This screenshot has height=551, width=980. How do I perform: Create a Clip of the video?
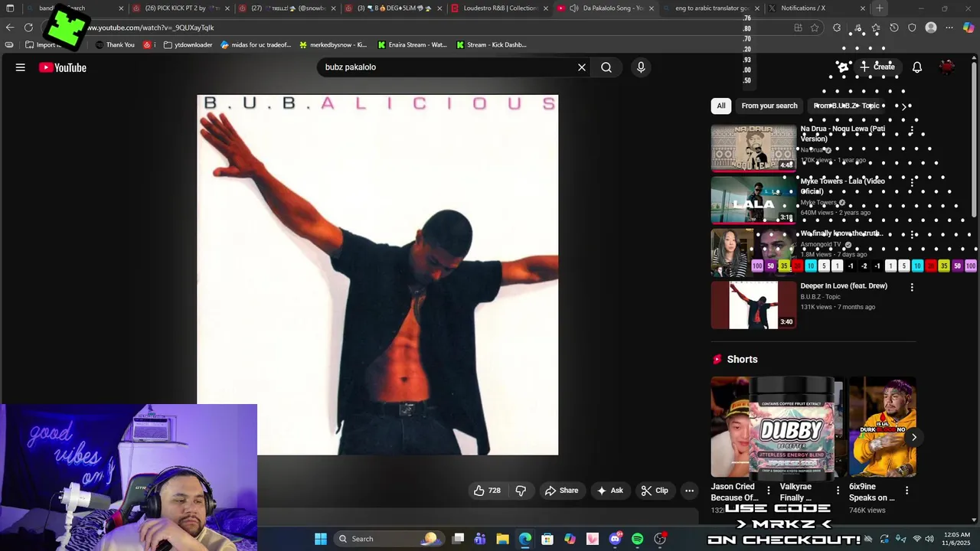pyautogui.click(x=655, y=491)
